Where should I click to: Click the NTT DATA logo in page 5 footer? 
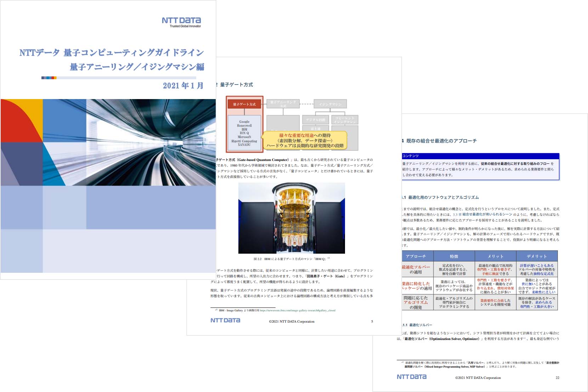click(x=225, y=321)
